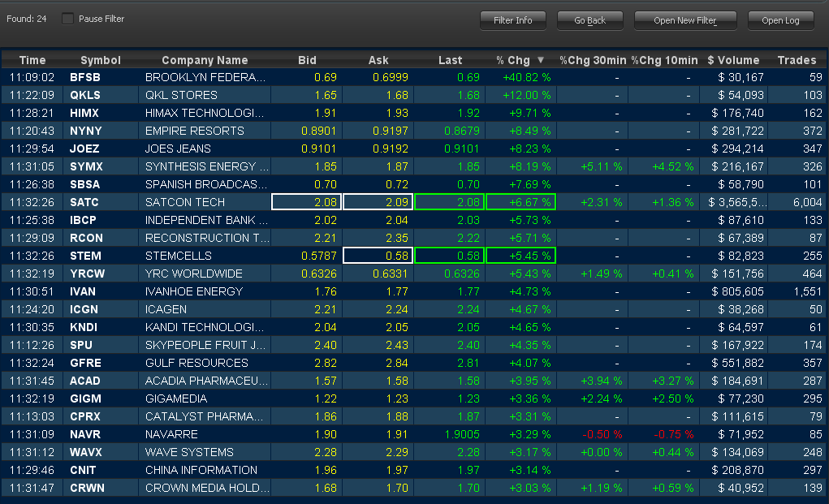
Task: Click YRCW ask 0.6331
Action: point(391,274)
